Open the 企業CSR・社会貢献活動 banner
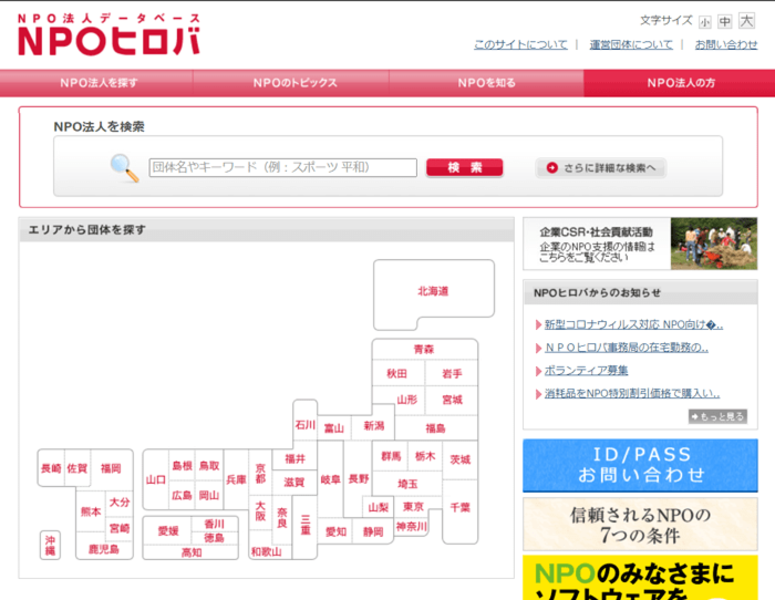 [639, 244]
